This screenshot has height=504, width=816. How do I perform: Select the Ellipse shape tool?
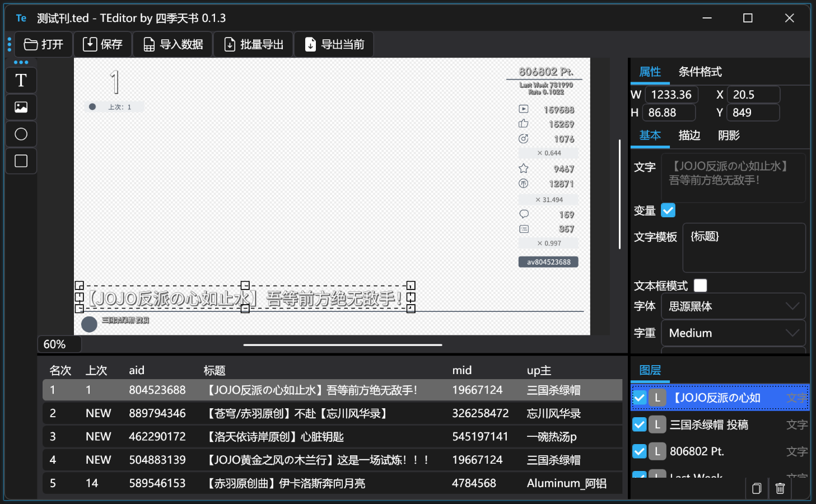click(x=21, y=134)
